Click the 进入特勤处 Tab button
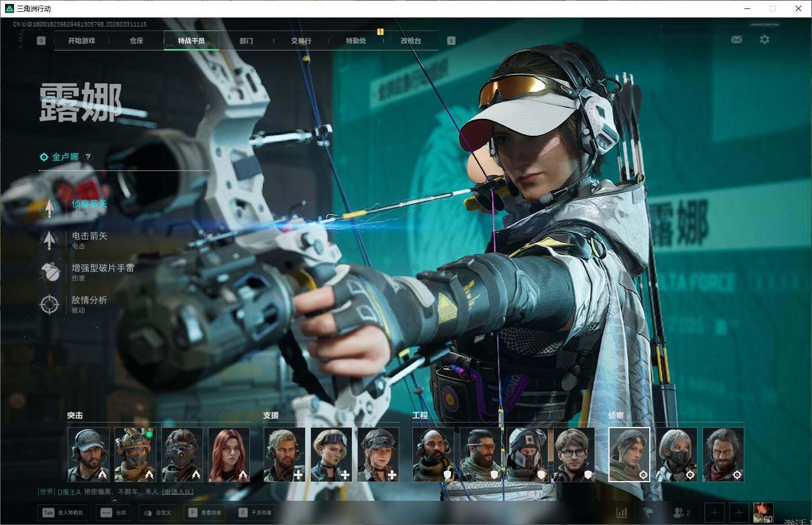This screenshot has height=525, width=812. 63,513
